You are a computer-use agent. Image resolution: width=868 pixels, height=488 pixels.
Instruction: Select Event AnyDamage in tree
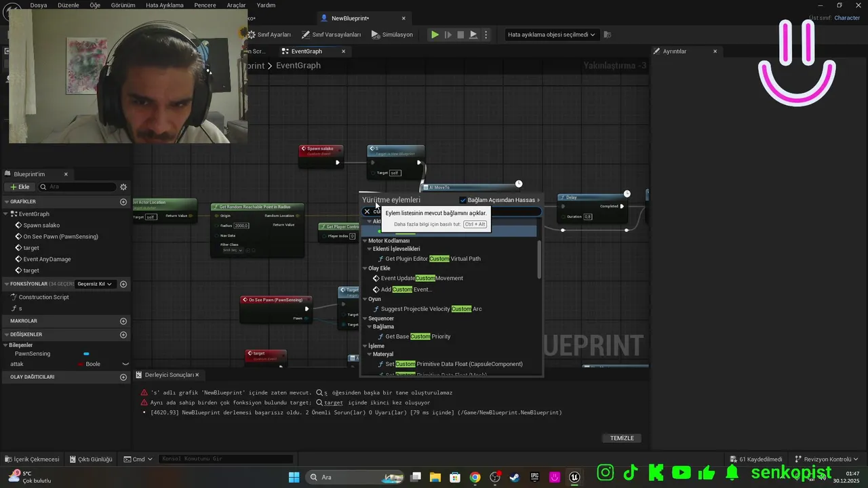(47, 259)
